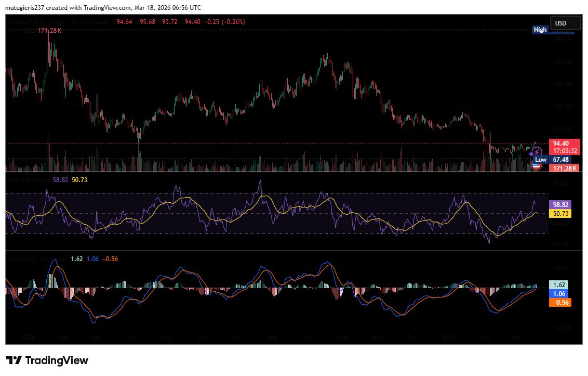
Task: Select the MACD (12, 26, close) indicator legend
Action: pos(37,259)
